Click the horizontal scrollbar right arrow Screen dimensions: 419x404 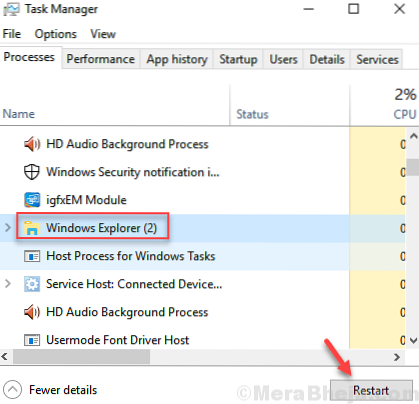click(x=397, y=357)
